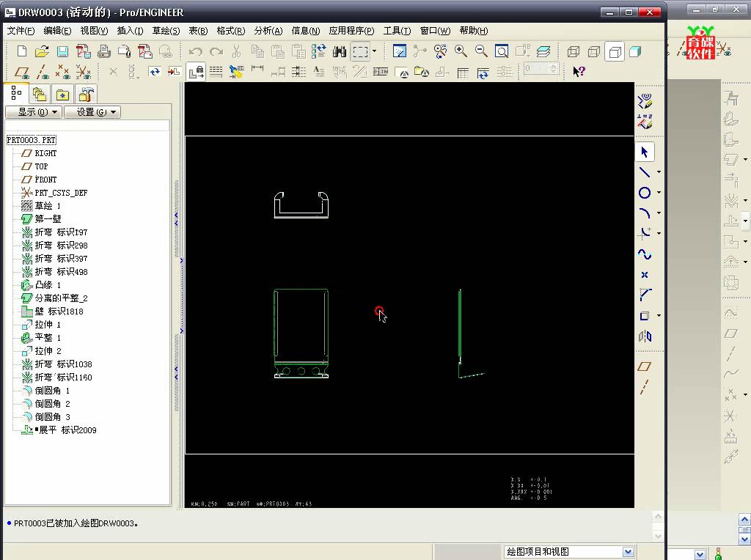Click the Zoom Out magnifier icon
Viewport: 751px width, 560px height.
click(x=481, y=51)
